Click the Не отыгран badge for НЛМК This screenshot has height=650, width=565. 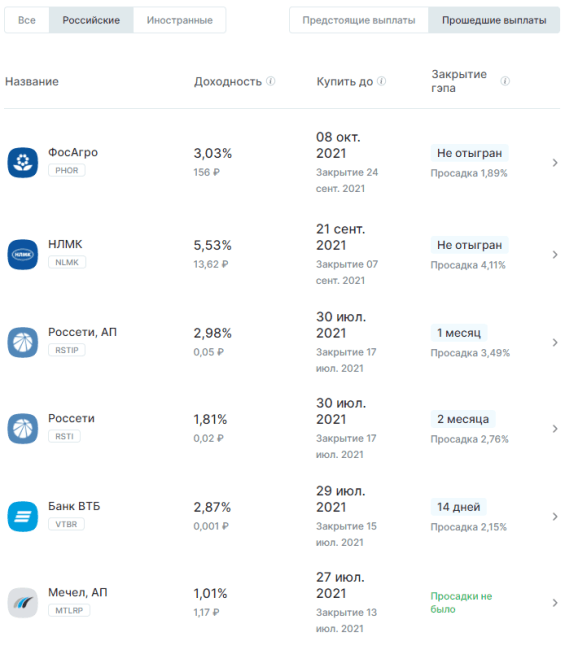pyautogui.click(x=470, y=245)
